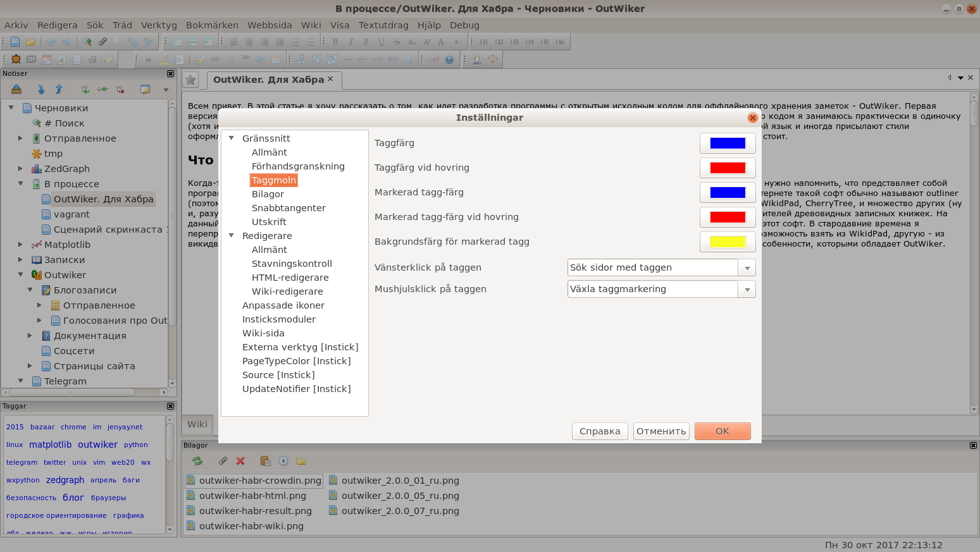
Task: Click the H1 heading toolbar icon
Action: pyautogui.click(x=484, y=42)
